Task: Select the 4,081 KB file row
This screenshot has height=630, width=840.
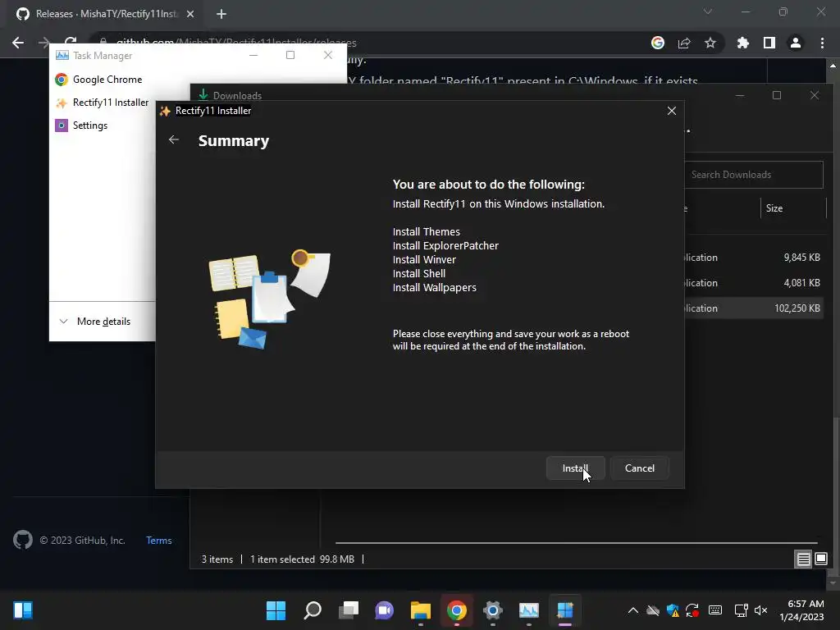Action: point(754,283)
